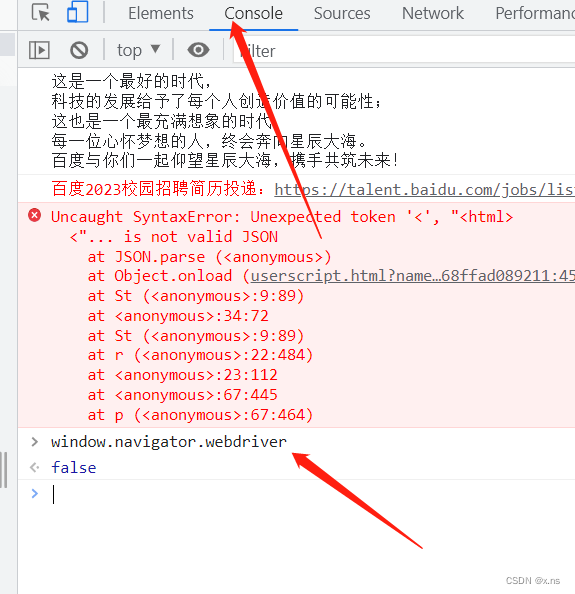Toggle the device toolbar icon
This screenshot has width=575, height=594.
tap(78, 12)
